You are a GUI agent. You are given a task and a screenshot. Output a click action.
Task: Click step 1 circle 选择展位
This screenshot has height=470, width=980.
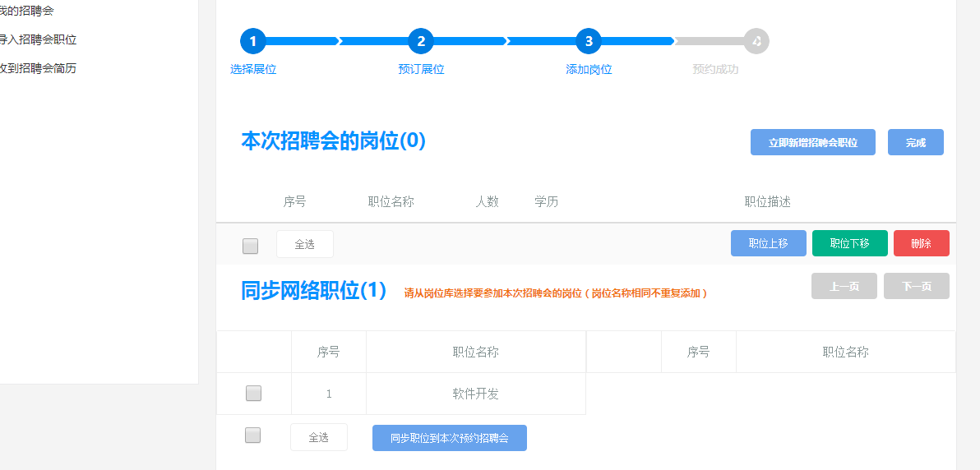253,41
